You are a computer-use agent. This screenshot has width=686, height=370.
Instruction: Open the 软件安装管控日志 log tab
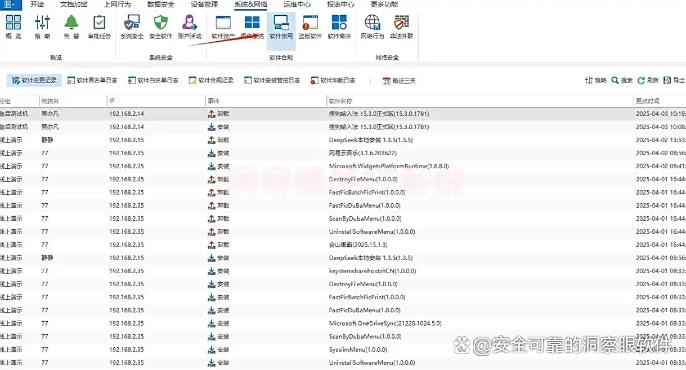[272, 80]
